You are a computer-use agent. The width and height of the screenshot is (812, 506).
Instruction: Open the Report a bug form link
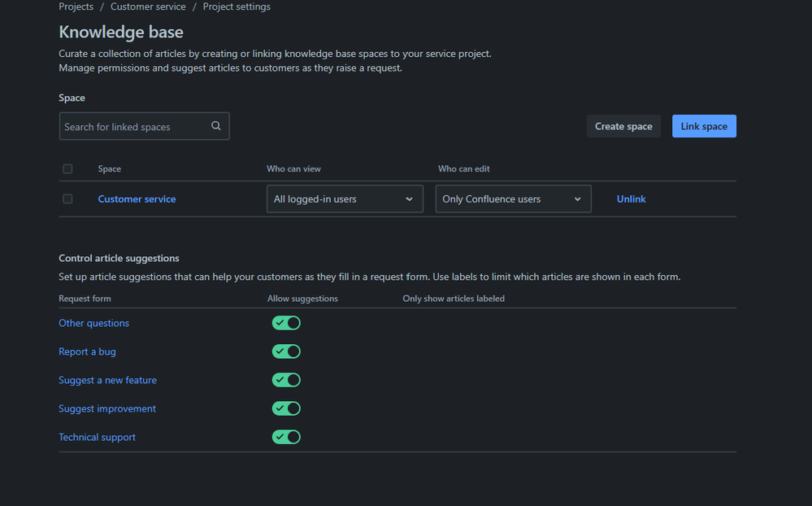click(87, 351)
